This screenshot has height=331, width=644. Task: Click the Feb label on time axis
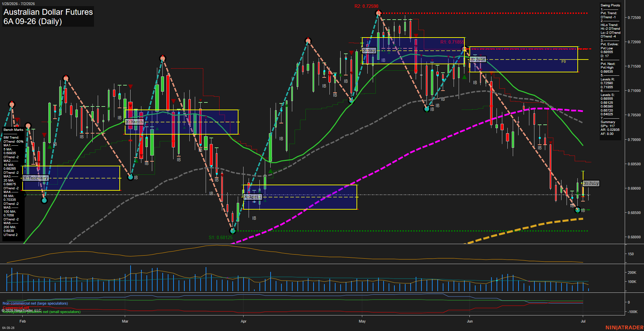point(23,321)
